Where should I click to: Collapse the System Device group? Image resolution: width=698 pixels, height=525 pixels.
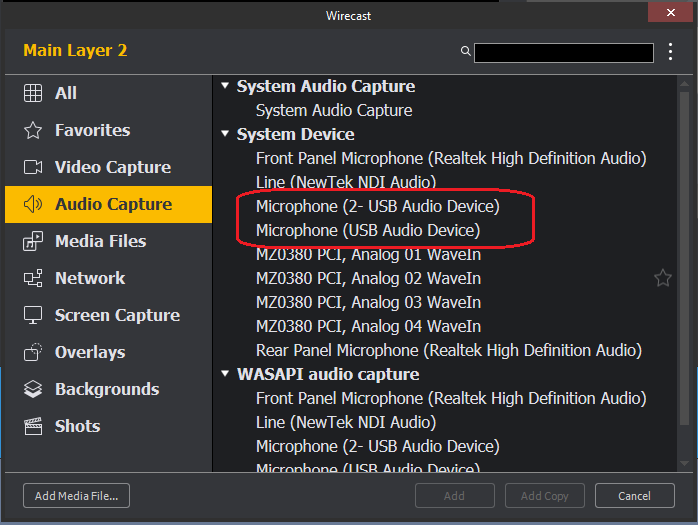click(225, 134)
